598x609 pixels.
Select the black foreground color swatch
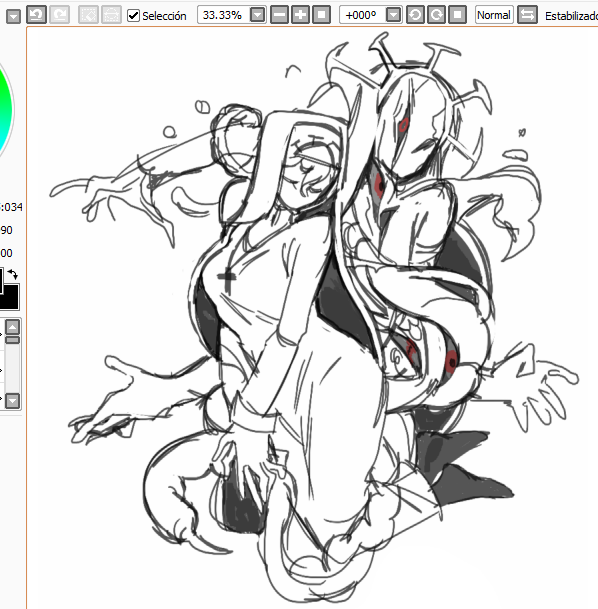1,280
